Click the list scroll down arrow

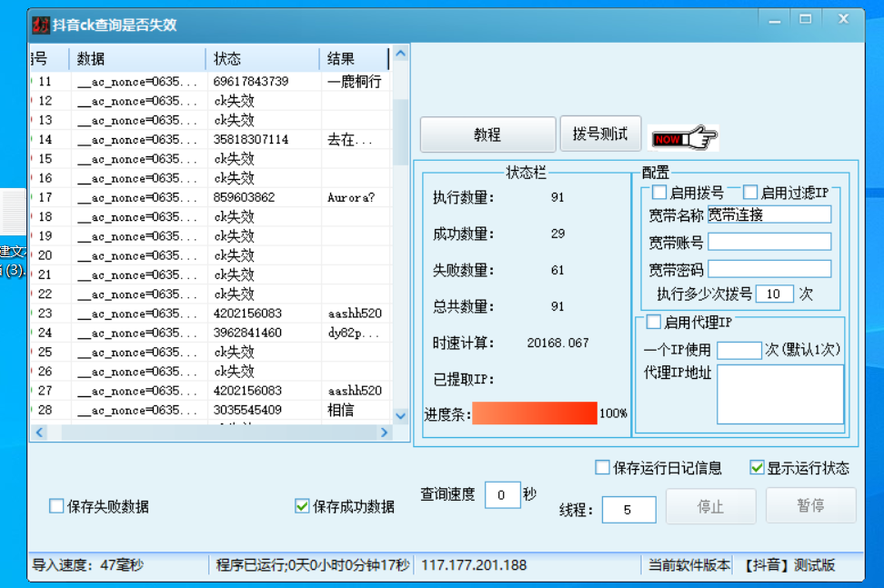[x=401, y=416]
